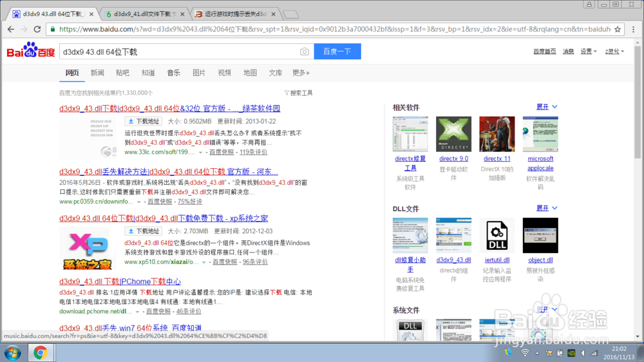Click the volume speaker tray icon
The width and height of the screenshot is (644, 362).
583,353
